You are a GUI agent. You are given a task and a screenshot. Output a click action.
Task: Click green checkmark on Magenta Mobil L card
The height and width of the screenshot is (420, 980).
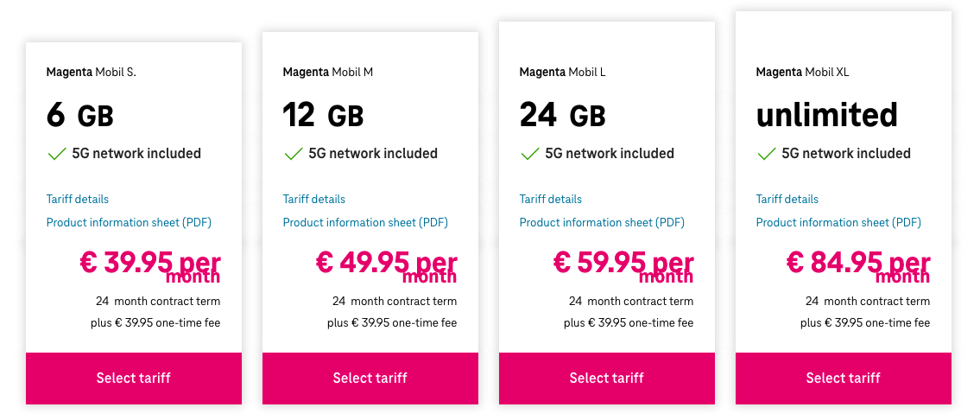[529, 154]
